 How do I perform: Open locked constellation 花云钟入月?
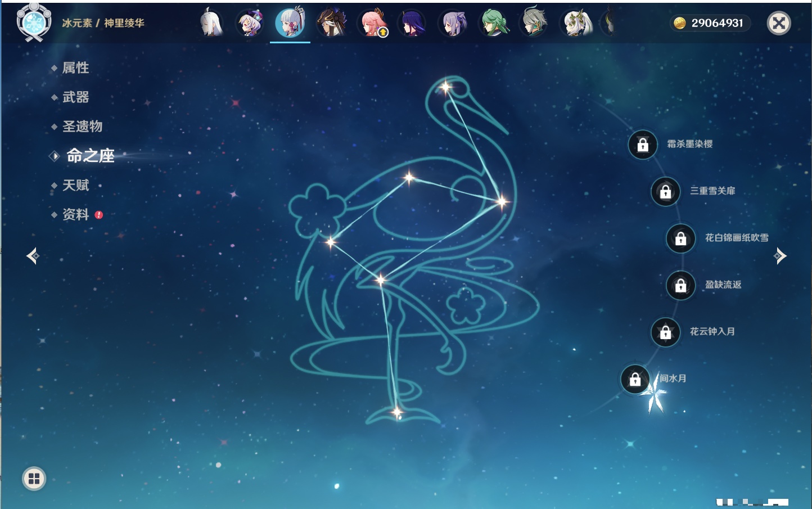click(666, 332)
